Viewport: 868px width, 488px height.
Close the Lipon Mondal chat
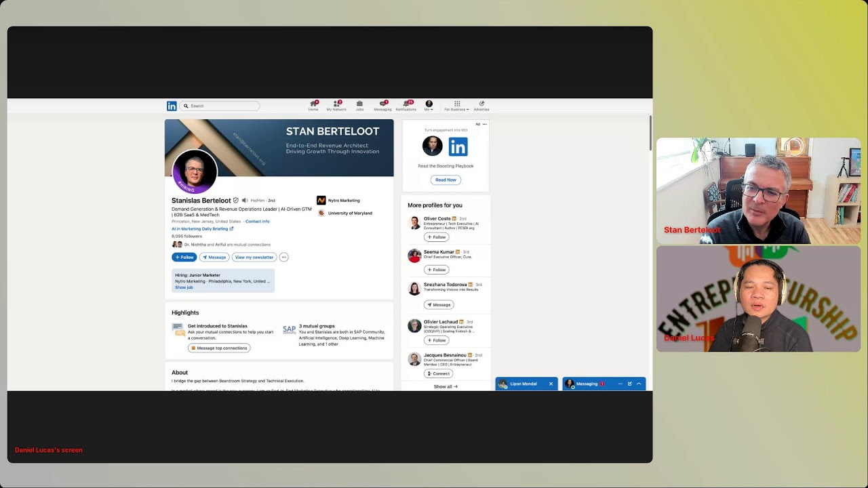(x=551, y=384)
